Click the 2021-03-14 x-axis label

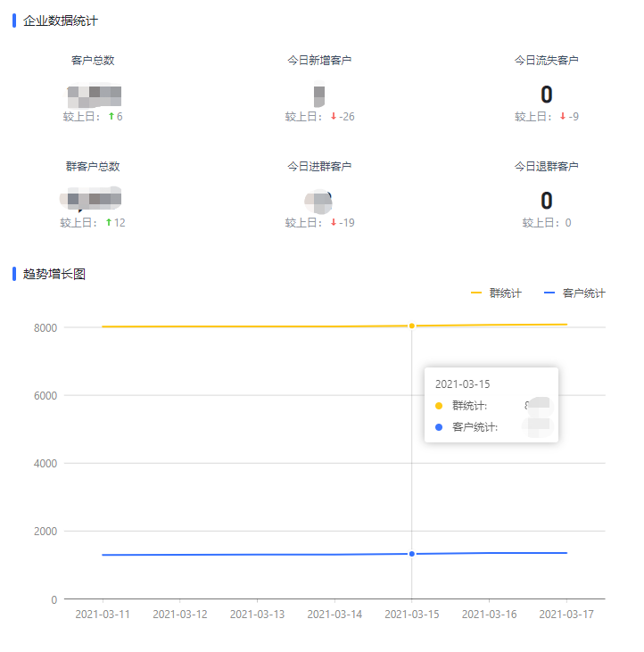pyautogui.click(x=334, y=615)
